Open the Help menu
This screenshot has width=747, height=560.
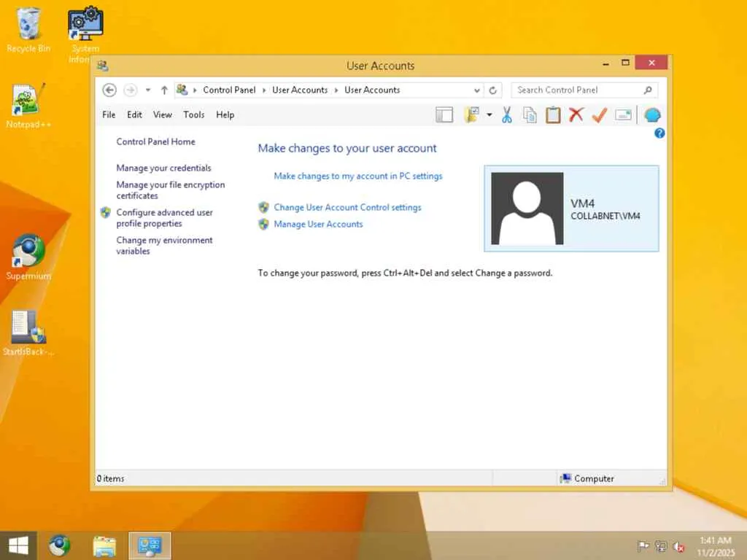[x=225, y=114]
